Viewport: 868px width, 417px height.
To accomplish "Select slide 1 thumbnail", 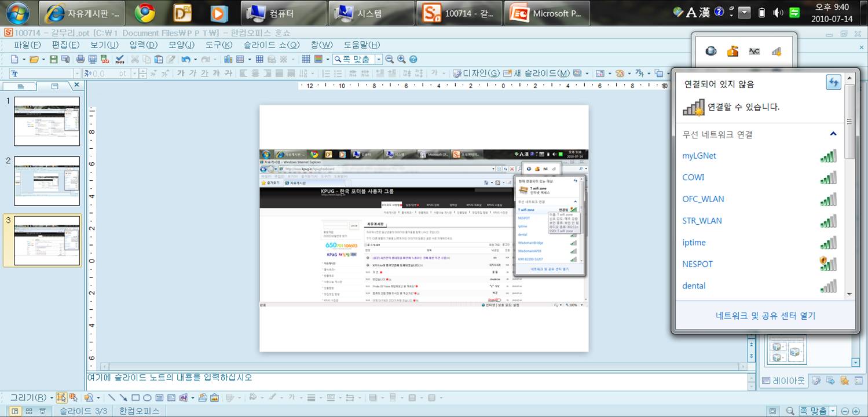I will coord(47,121).
